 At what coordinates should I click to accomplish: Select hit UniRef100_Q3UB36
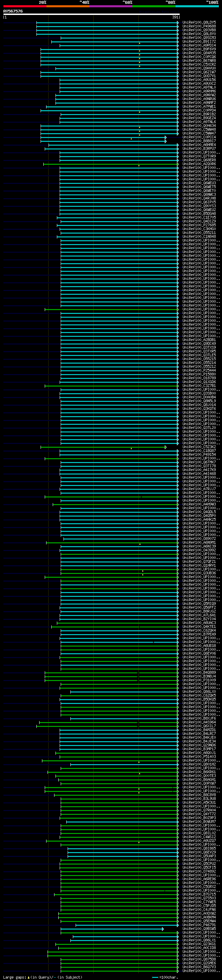[199, 573]
